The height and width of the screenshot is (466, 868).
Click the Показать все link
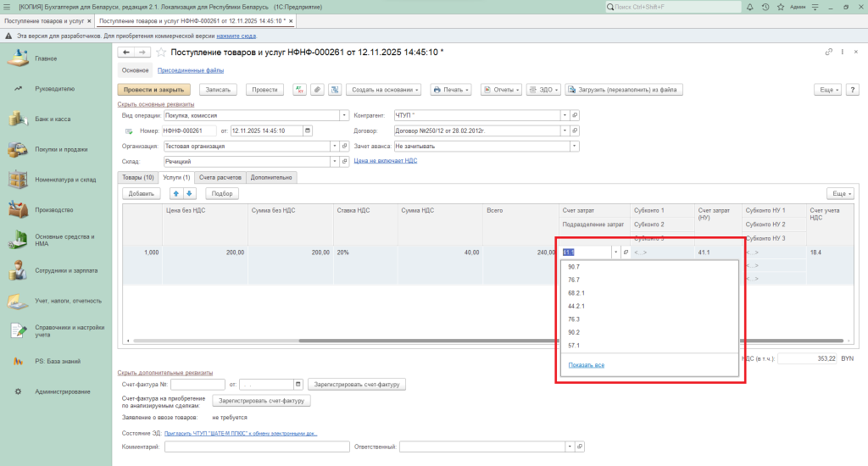(x=586, y=365)
